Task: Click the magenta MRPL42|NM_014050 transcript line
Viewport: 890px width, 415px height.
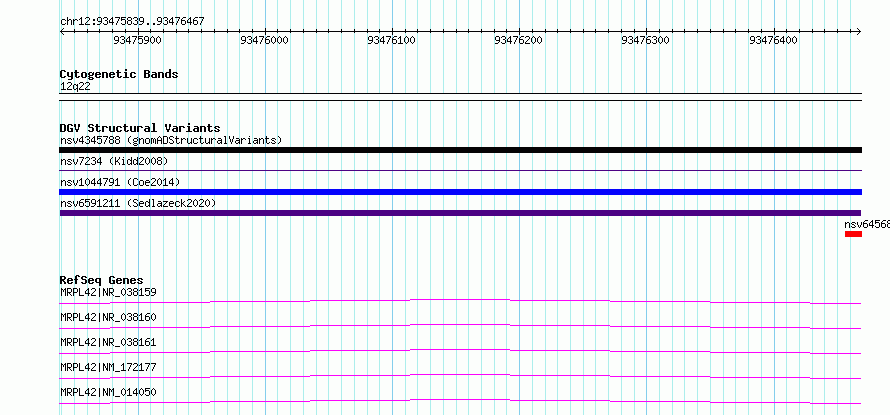Action: tap(460, 401)
